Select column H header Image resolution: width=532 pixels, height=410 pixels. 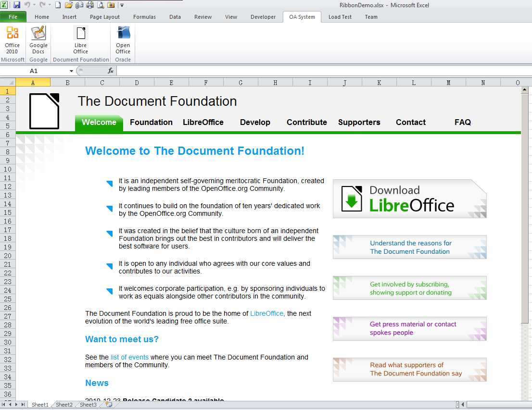coord(275,82)
